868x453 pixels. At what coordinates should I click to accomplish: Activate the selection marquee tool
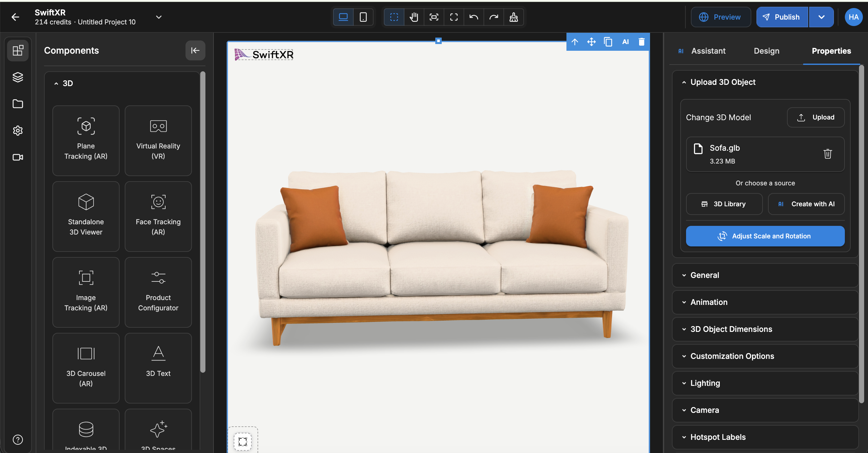click(394, 17)
